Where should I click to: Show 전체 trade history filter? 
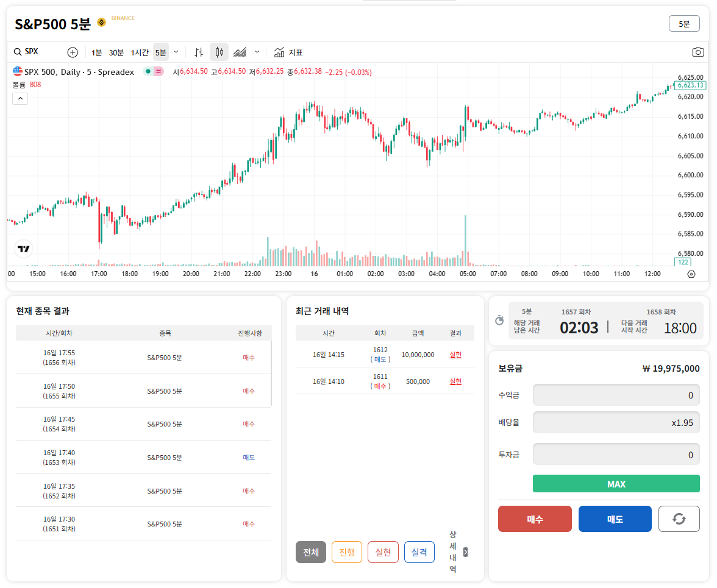(311, 553)
